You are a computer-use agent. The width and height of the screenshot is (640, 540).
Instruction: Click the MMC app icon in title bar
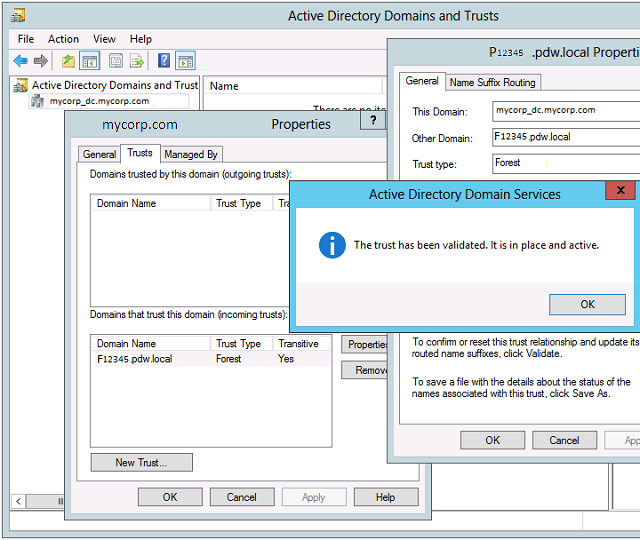pyautogui.click(x=18, y=16)
